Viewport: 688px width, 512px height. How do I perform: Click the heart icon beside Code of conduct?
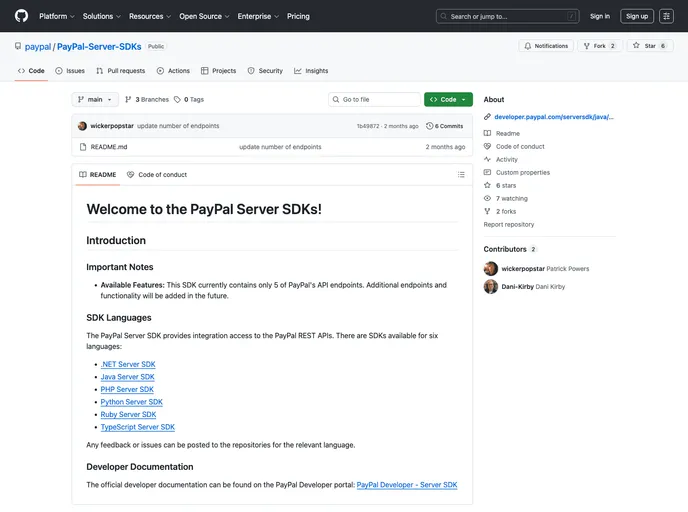point(487,146)
